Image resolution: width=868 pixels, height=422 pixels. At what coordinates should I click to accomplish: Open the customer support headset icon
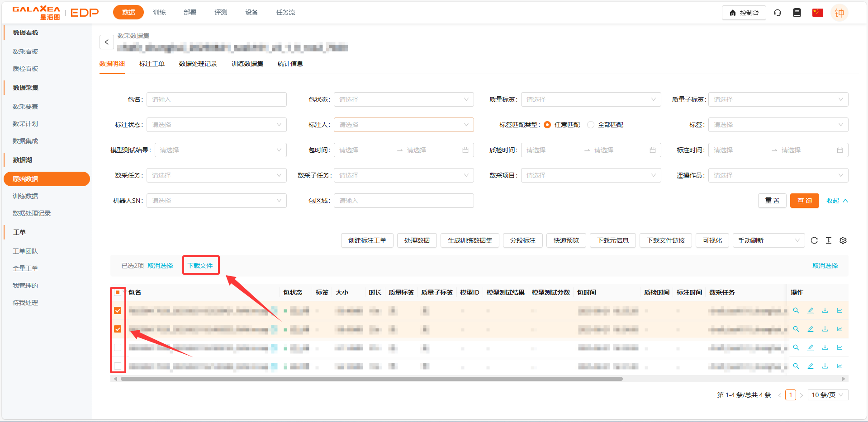coord(778,13)
